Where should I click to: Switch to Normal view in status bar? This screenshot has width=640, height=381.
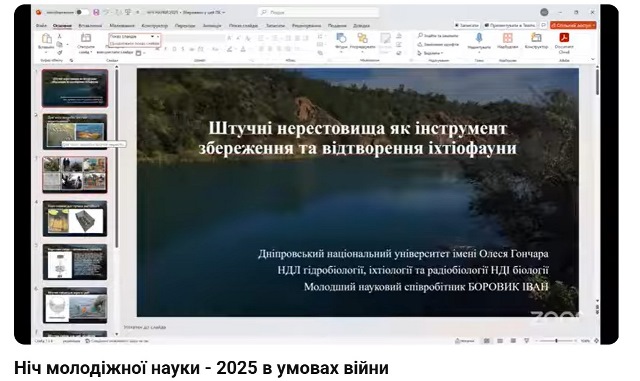(x=487, y=341)
